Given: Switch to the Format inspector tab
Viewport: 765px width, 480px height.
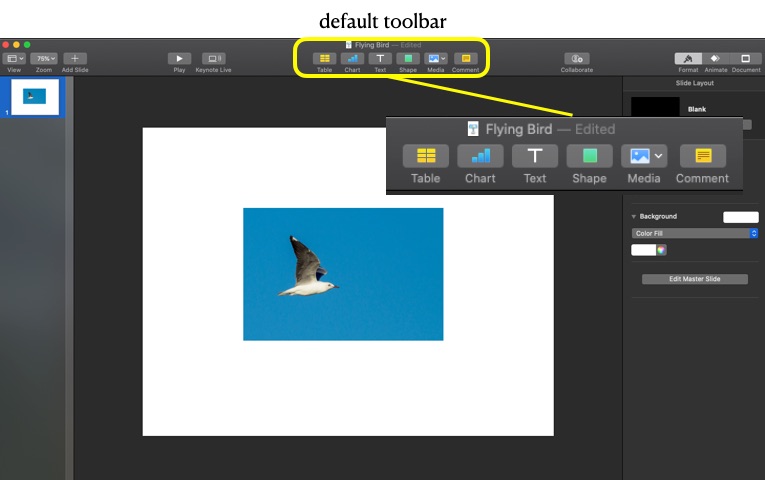Looking at the screenshot, I should click(688, 59).
